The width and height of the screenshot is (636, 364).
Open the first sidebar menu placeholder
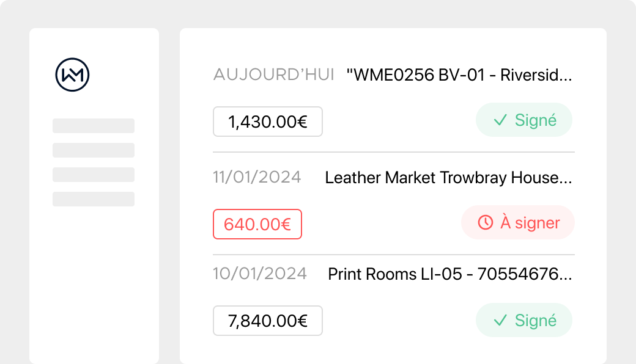[x=94, y=126]
